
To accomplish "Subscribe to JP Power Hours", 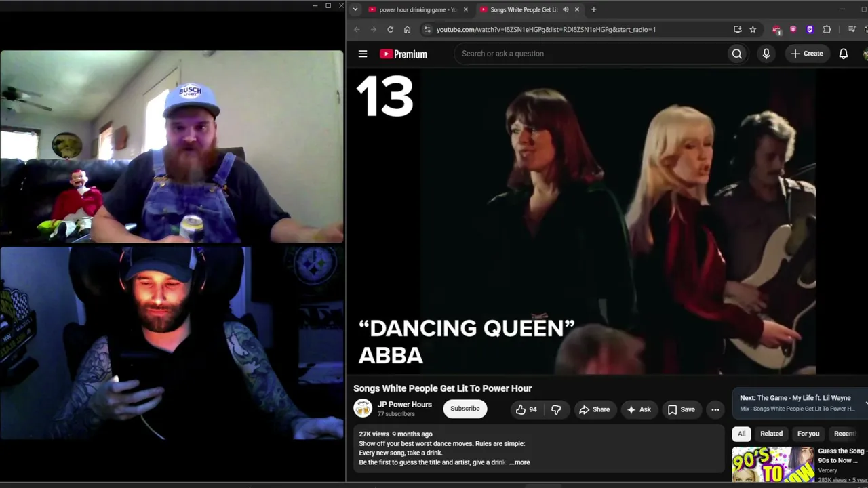I will 465,409.
